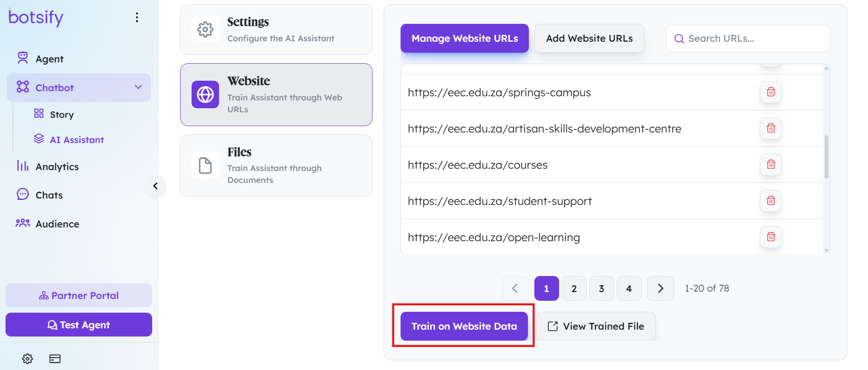The height and width of the screenshot is (370, 868).
Task: Open the Files training section
Action: pos(276,166)
